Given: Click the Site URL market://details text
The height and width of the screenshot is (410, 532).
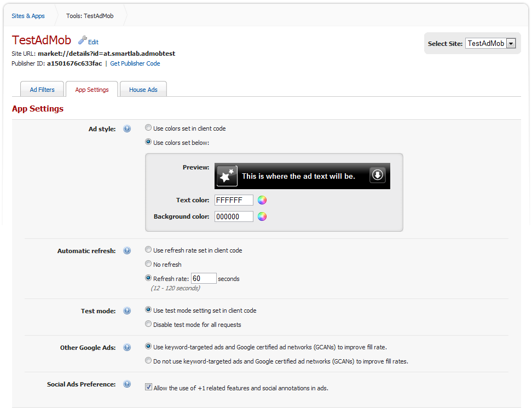Looking at the screenshot, I should (x=107, y=54).
